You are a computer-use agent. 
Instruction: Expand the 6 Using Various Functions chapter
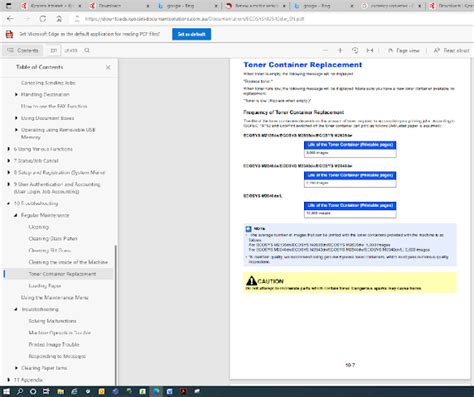8,149
